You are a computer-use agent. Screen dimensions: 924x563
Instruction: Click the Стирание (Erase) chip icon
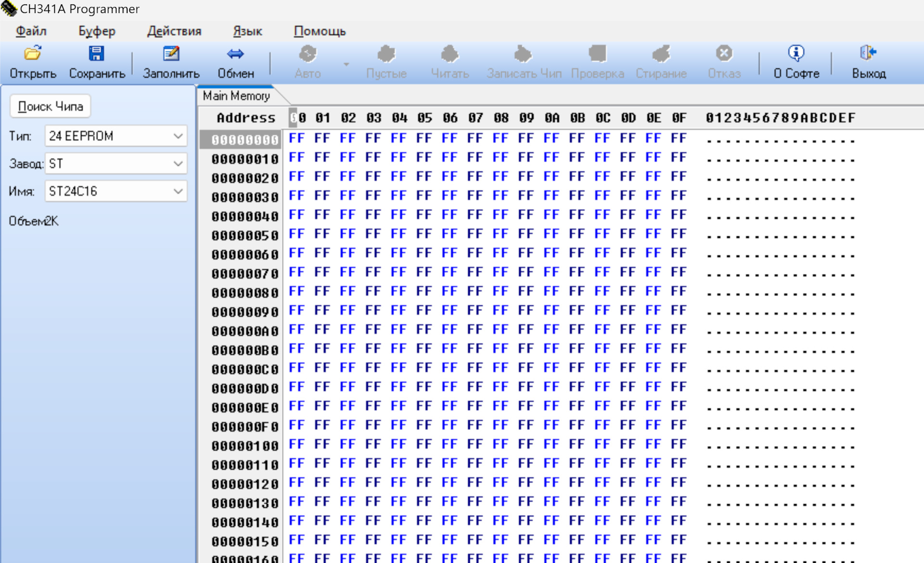pyautogui.click(x=661, y=53)
